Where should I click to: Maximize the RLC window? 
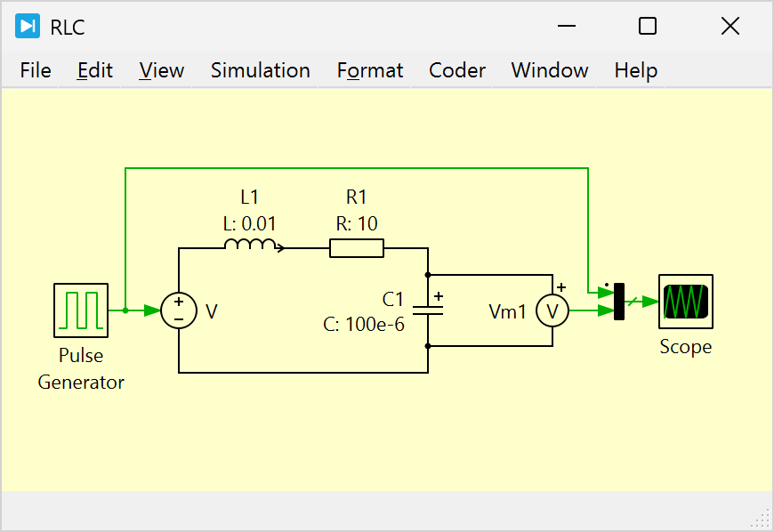pyautogui.click(x=648, y=27)
